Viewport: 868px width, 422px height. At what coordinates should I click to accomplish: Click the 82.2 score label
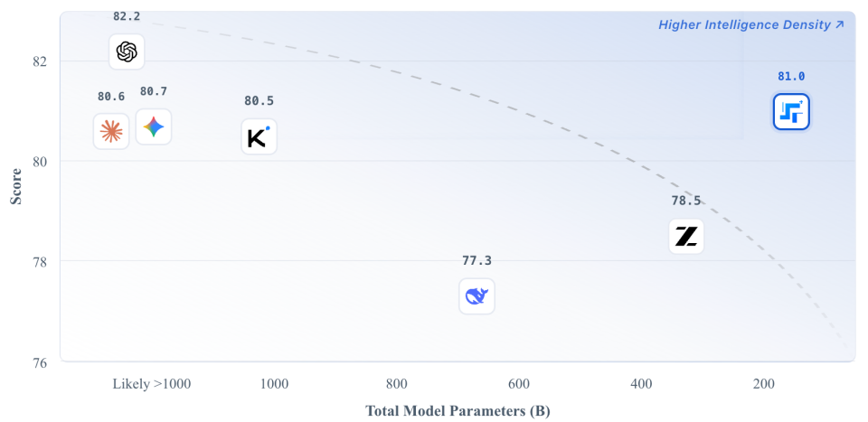(127, 16)
